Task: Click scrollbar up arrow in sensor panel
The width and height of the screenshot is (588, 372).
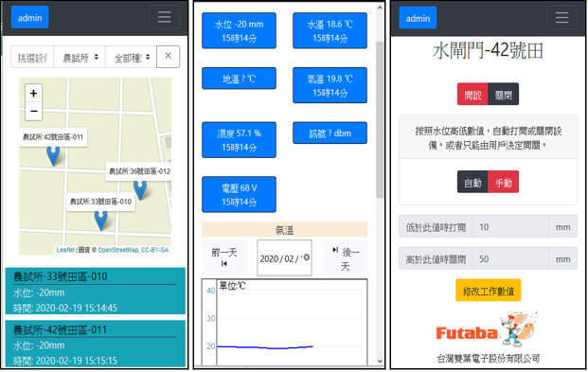Action: point(380,7)
